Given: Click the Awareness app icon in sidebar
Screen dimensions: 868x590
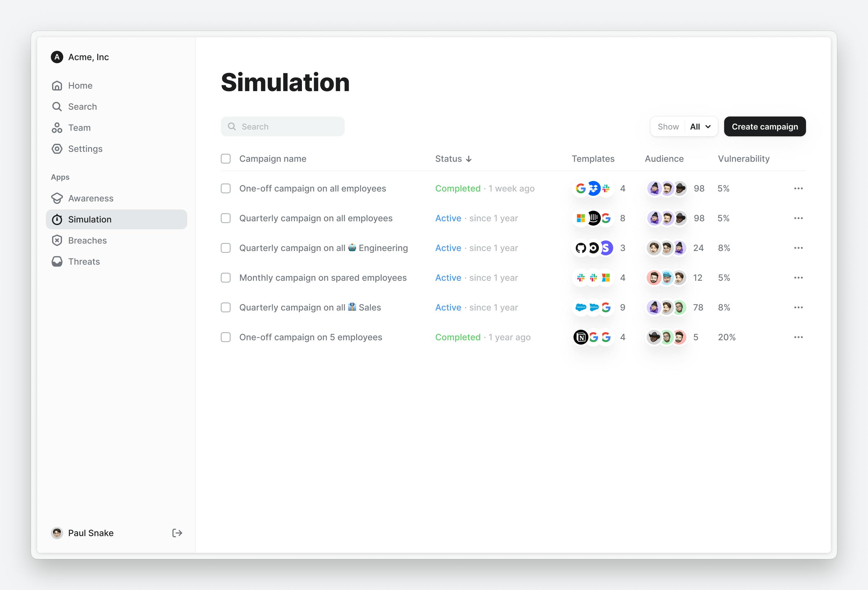Looking at the screenshot, I should [58, 198].
